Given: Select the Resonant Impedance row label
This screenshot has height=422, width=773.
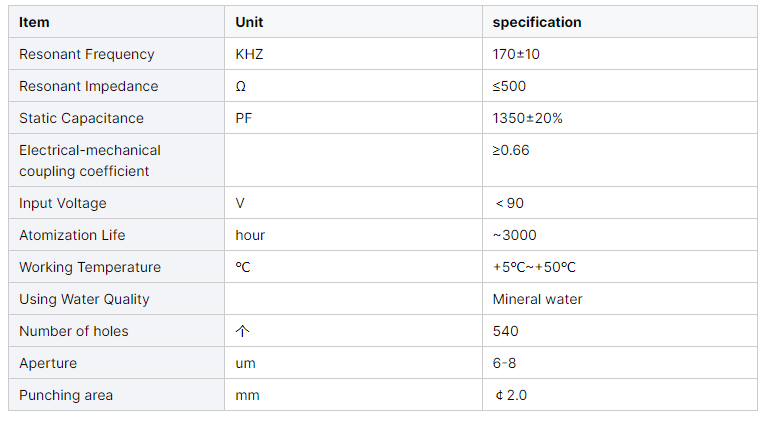Looking at the screenshot, I should pyautogui.click(x=88, y=86).
